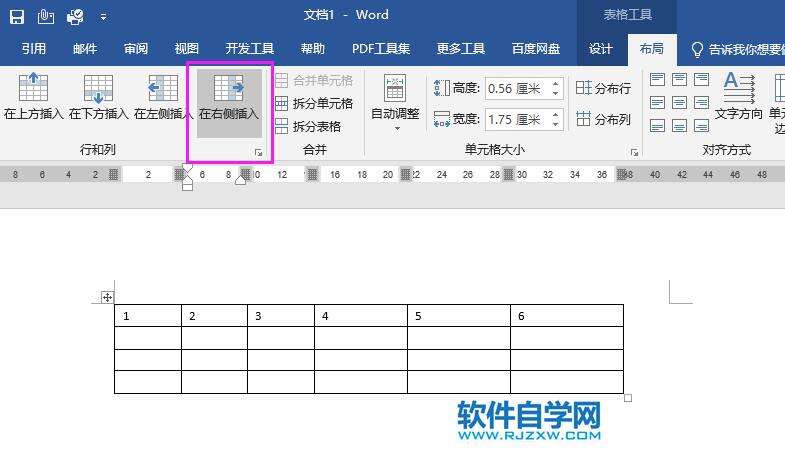Insert row above with 在上方插入
The height and width of the screenshot is (472, 785).
[34, 97]
